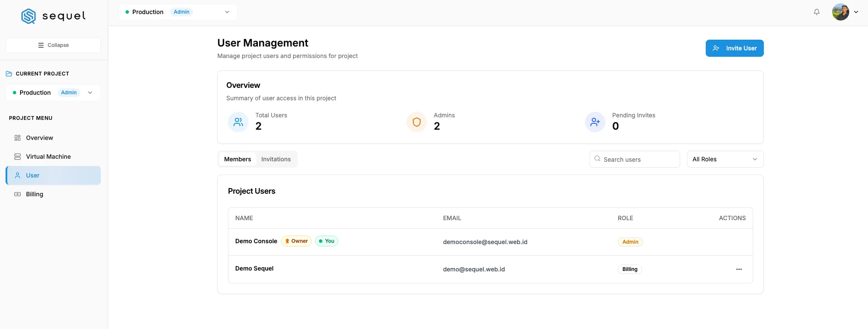Click the Billing card icon
The height and width of the screenshot is (329, 868).
[x=18, y=194]
